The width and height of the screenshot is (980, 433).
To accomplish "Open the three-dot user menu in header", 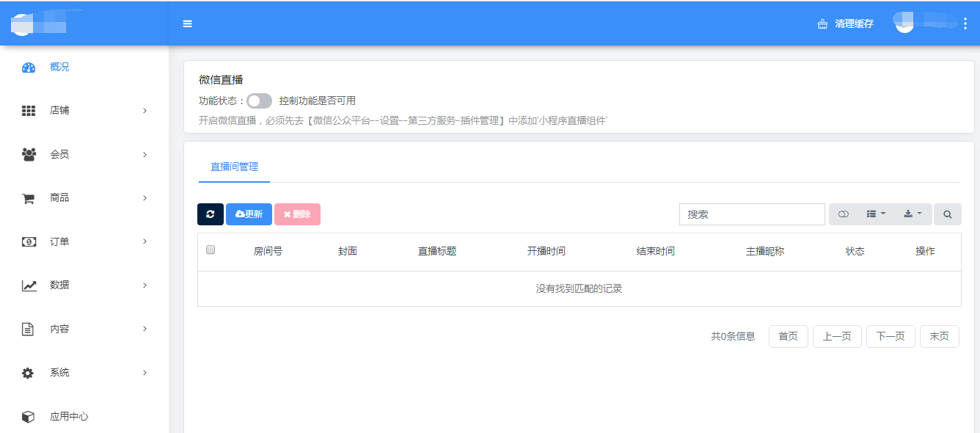I will tap(965, 23).
